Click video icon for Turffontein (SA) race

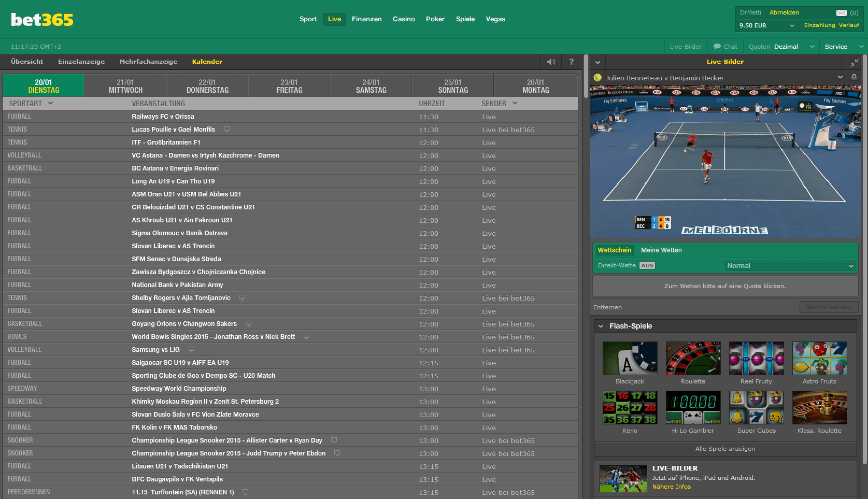tap(245, 492)
